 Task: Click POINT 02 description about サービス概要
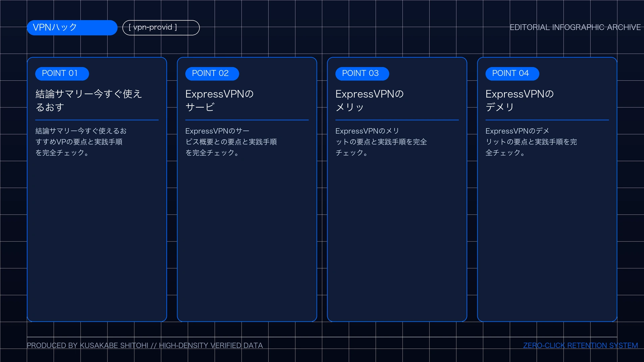click(x=231, y=142)
